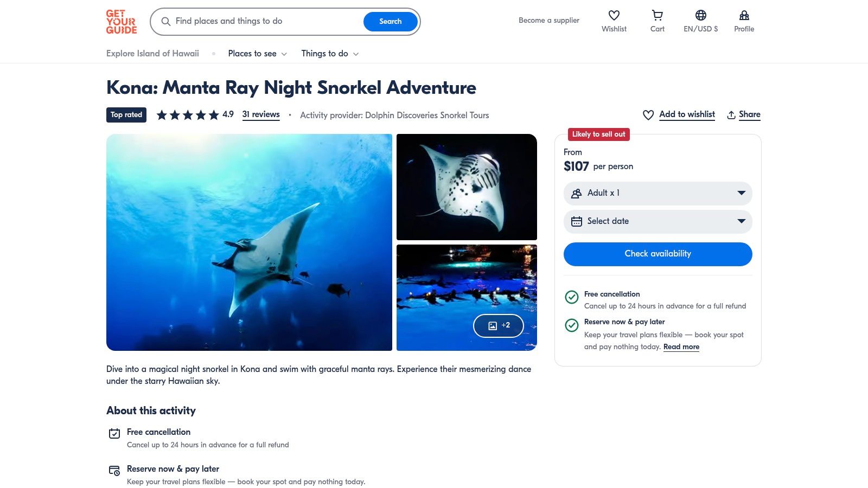This screenshot has height=488, width=868.
Task: Click the 4.9 star rating display
Action: 193,114
